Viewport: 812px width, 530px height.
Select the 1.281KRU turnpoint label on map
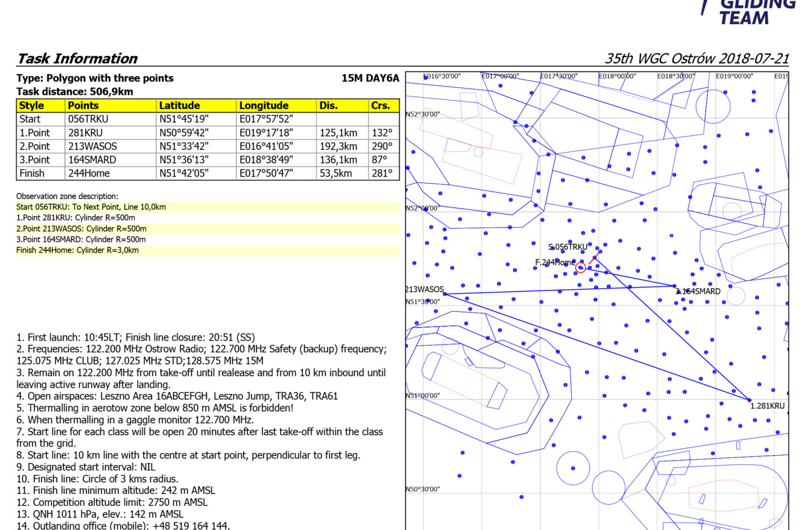767,406
